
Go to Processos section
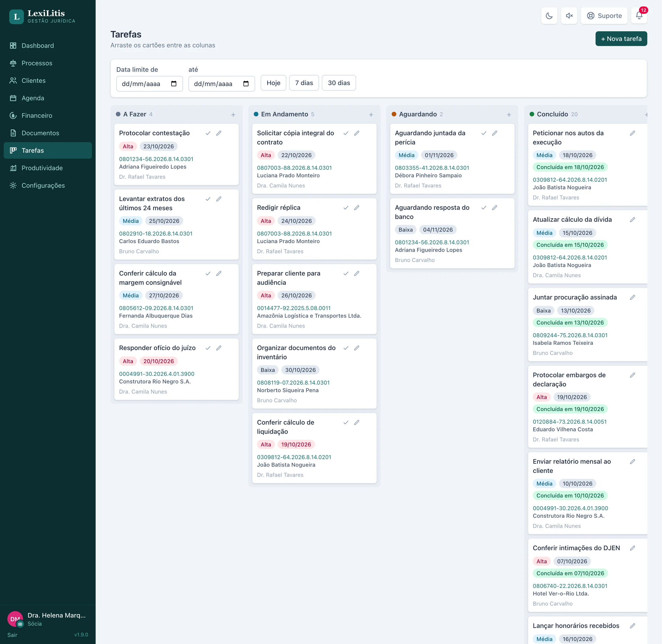pyautogui.click(x=48, y=63)
